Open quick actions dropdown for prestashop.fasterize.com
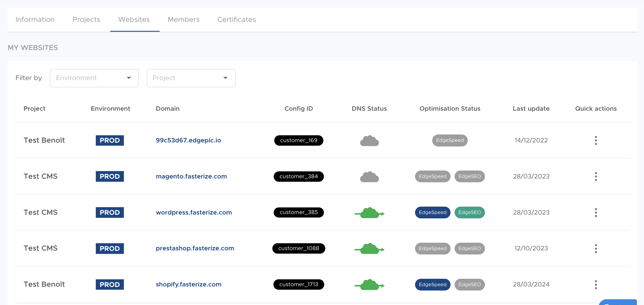 [x=596, y=248]
